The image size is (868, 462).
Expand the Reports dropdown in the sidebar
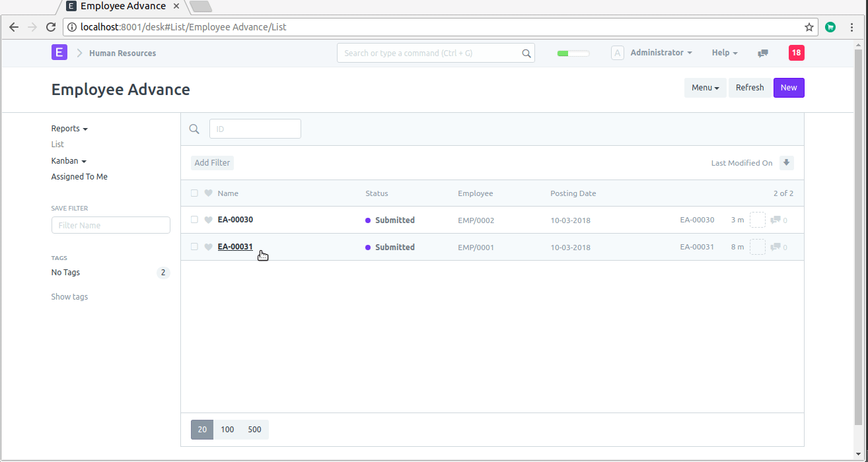pyautogui.click(x=69, y=129)
